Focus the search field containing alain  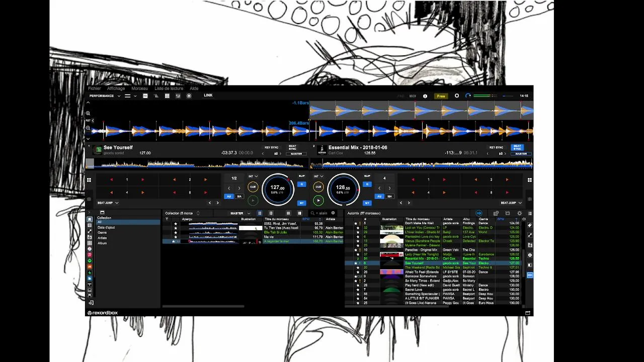[323, 213]
